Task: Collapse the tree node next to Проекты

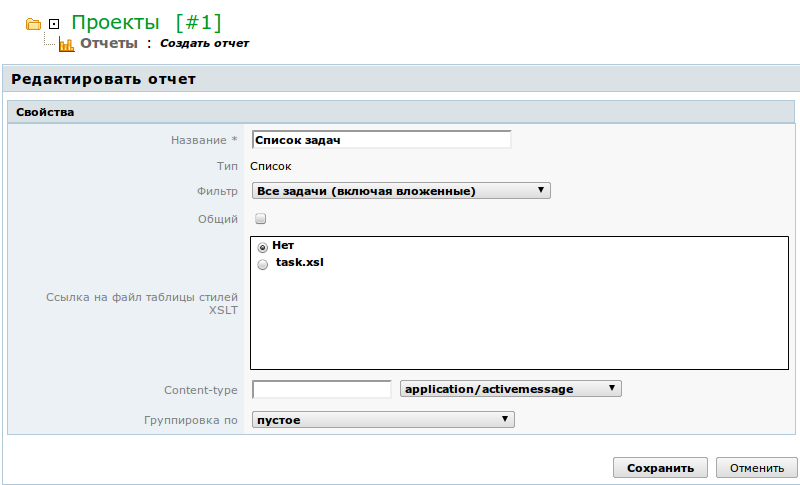Action: click(x=54, y=23)
